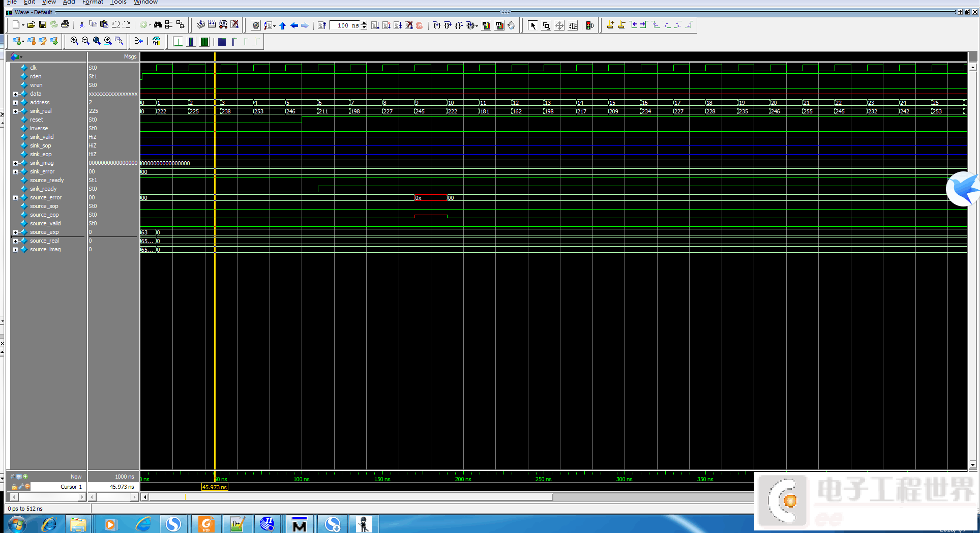The height and width of the screenshot is (533, 980).
Task: Expand the sink_error signal bus
Action: [15, 172]
